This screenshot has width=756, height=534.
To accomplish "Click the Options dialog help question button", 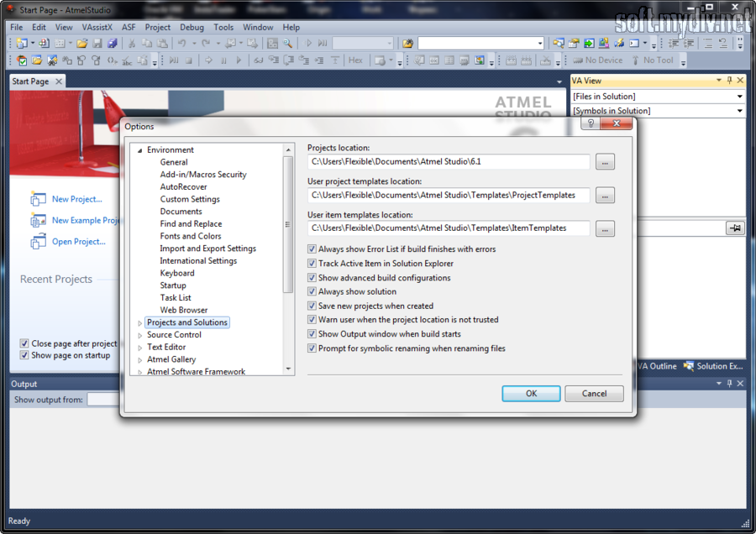I will [591, 123].
